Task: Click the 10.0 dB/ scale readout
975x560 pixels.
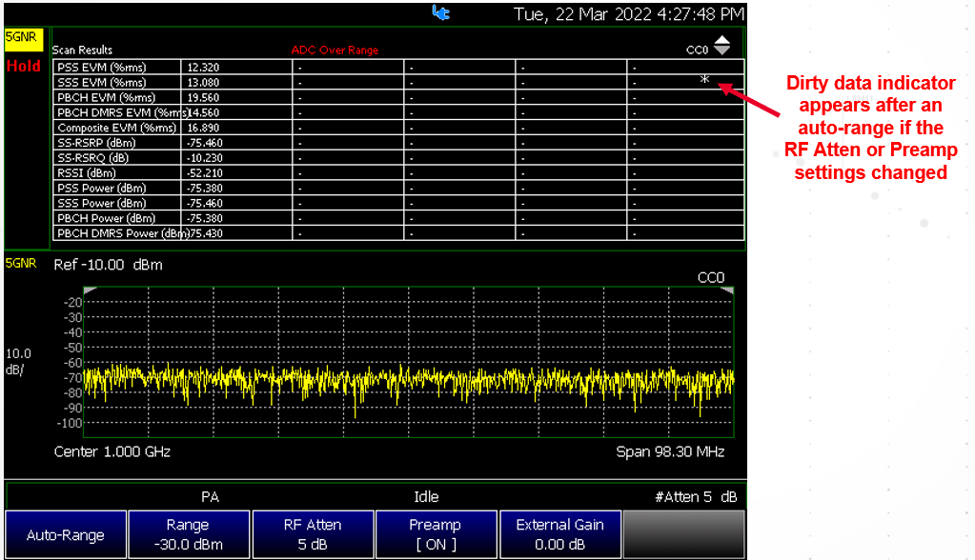Action: tap(18, 362)
